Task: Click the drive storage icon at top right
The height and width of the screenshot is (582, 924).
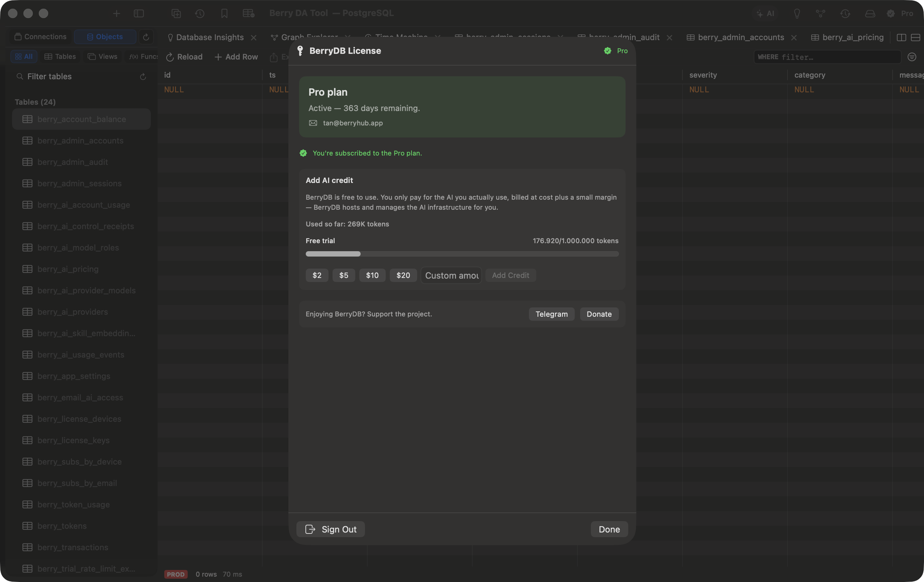Action: click(x=870, y=13)
